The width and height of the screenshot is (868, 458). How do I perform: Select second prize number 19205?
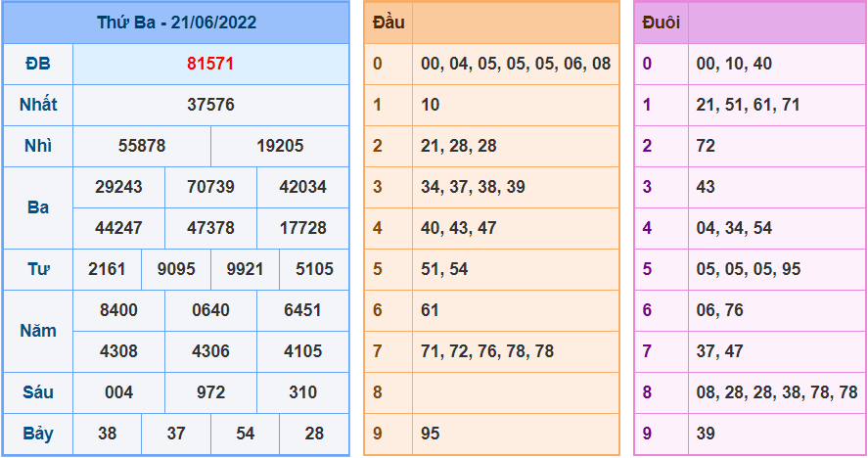pyautogui.click(x=280, y=146)
